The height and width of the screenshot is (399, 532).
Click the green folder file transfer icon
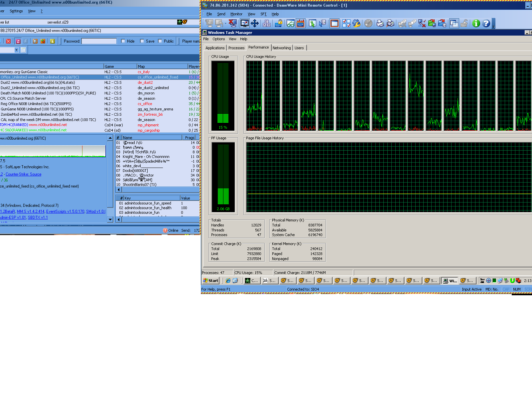coord(432,23)
